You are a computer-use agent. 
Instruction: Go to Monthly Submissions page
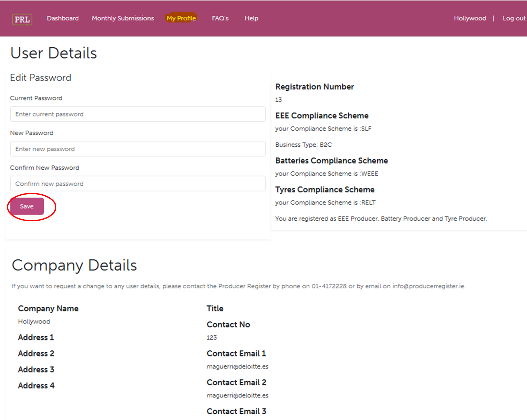(x=123, y=18)
